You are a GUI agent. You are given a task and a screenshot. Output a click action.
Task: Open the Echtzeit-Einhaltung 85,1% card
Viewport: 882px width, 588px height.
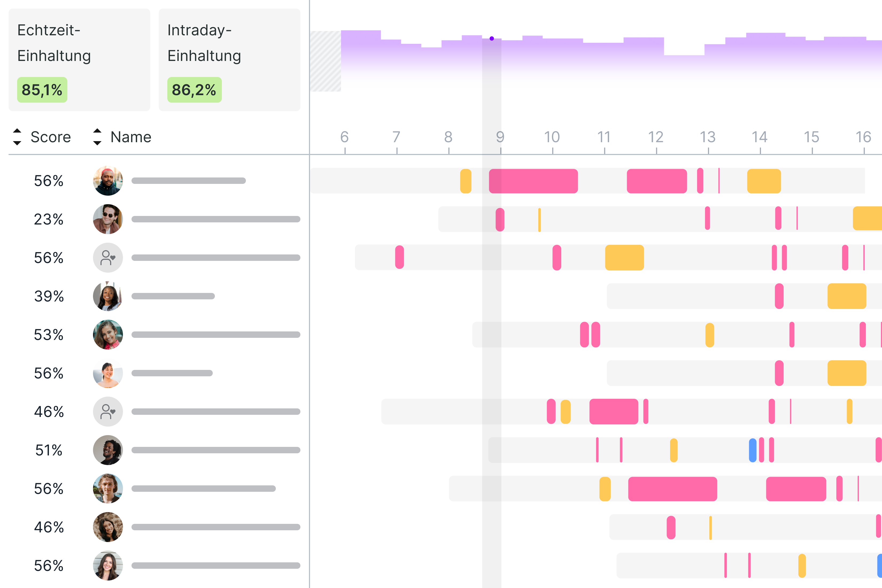79,60
